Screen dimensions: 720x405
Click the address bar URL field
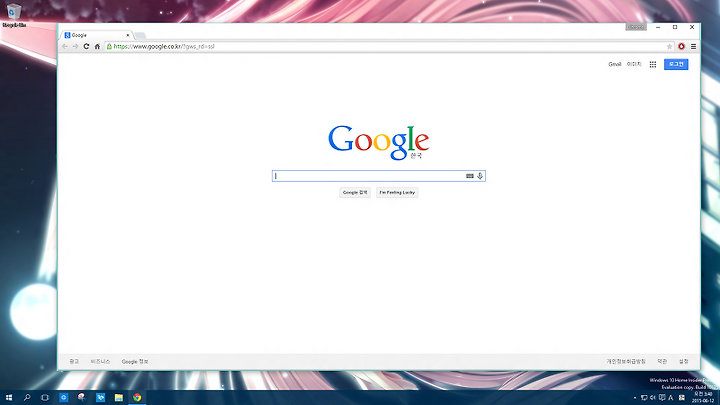(x=386, y=46)
